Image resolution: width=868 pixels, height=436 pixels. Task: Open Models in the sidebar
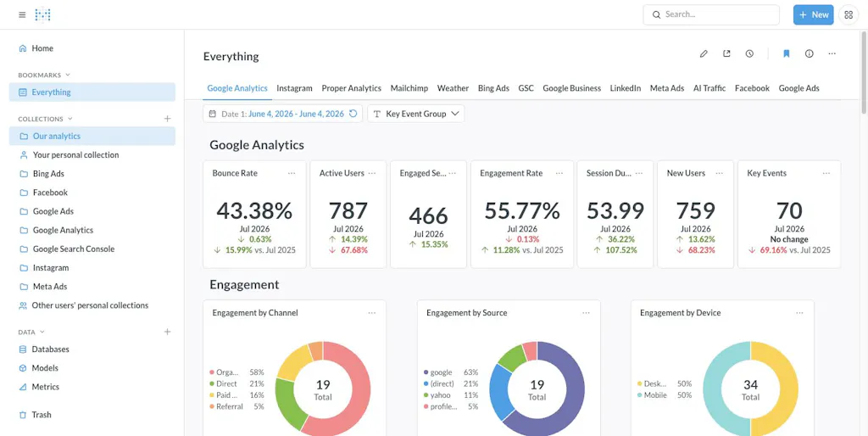tap(92, 368)
